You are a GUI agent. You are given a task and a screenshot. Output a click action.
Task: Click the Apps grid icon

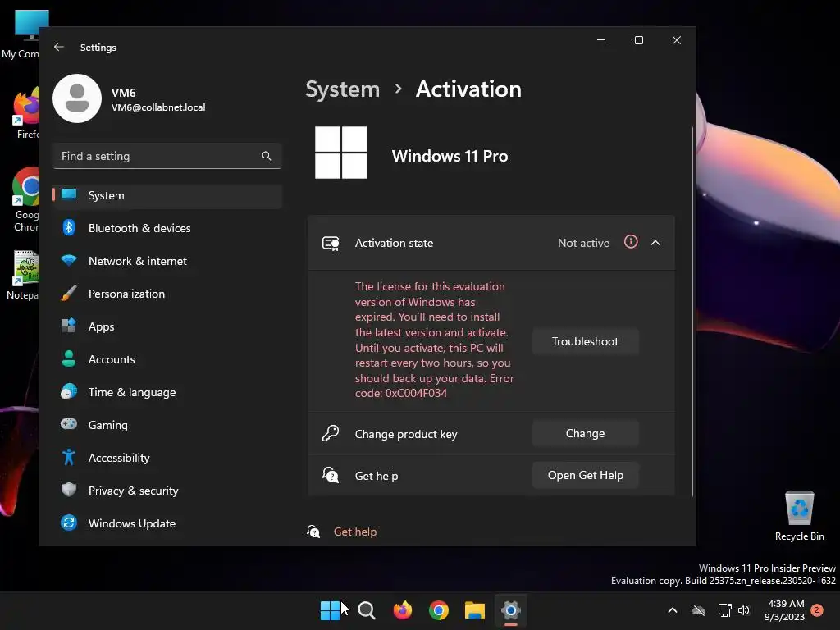coord(69,326)
